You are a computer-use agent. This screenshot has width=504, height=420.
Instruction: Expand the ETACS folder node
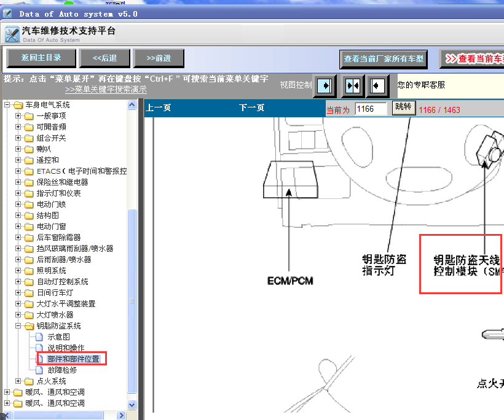click(18, 171)
